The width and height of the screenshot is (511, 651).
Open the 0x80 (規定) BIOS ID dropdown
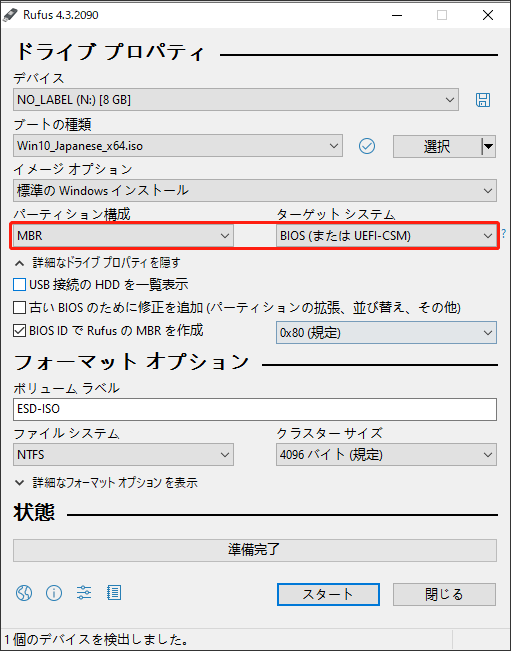click(x=386, y=333)
